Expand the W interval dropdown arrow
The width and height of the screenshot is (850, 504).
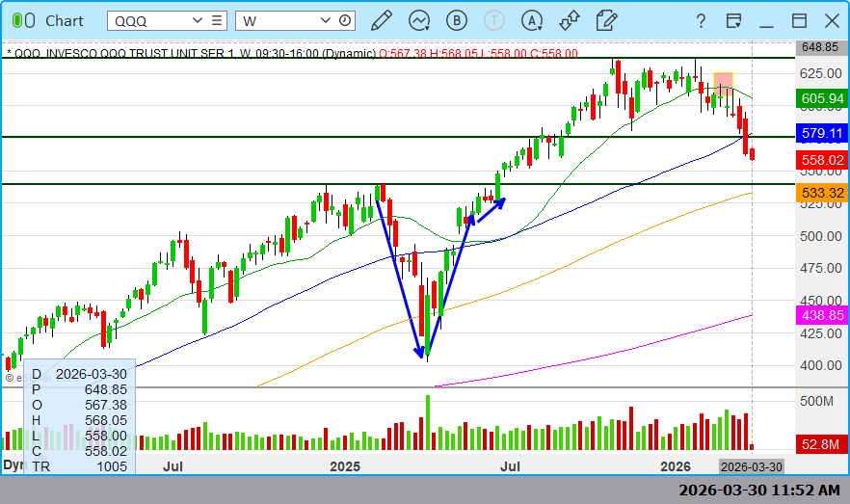326,20
